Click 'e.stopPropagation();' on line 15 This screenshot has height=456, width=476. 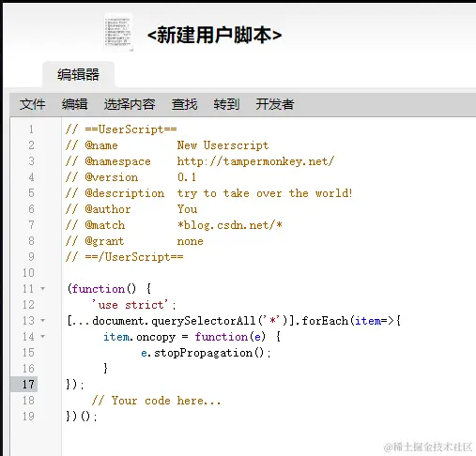pyautogui.click(x=206, y=353)
